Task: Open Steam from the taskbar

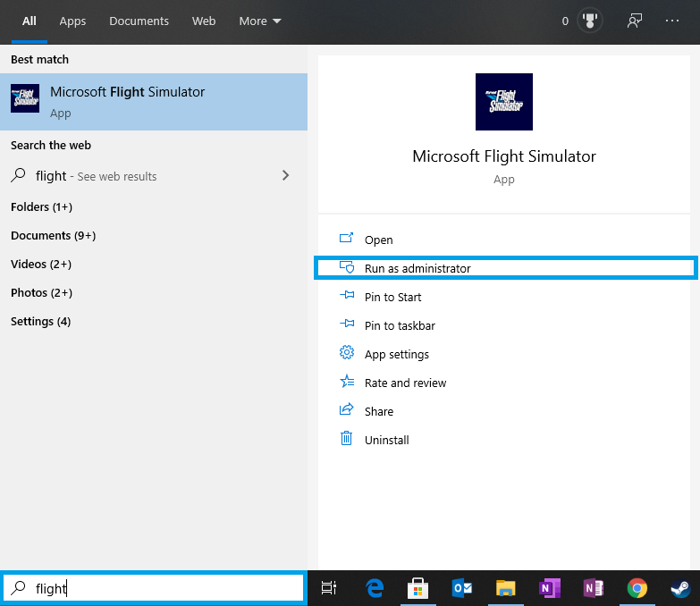Action: pos(680,587)
